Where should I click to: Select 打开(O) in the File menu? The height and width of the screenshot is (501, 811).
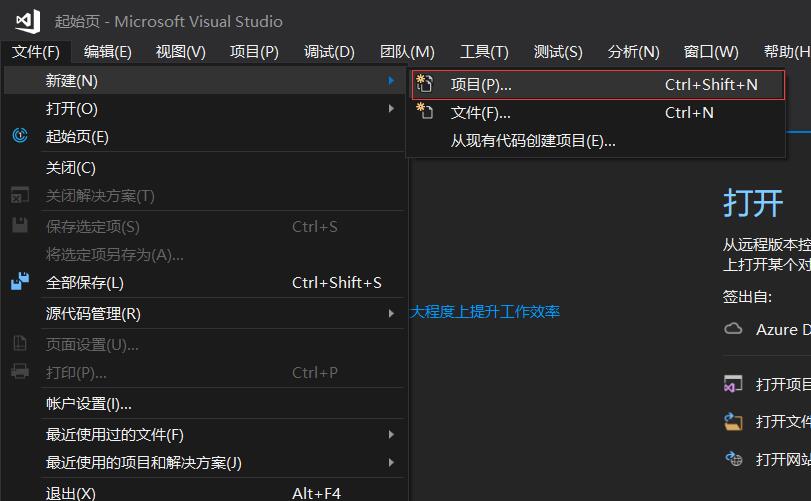[x=205, y=108]
